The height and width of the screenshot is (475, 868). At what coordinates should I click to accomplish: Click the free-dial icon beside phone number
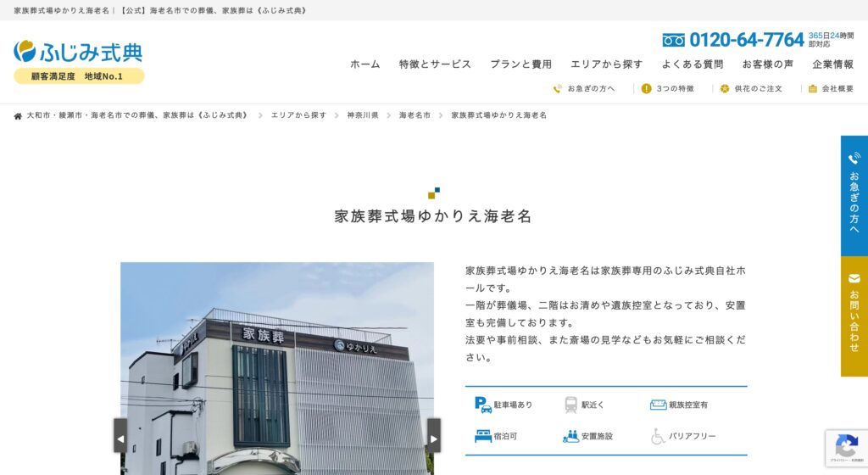[674, 40]
